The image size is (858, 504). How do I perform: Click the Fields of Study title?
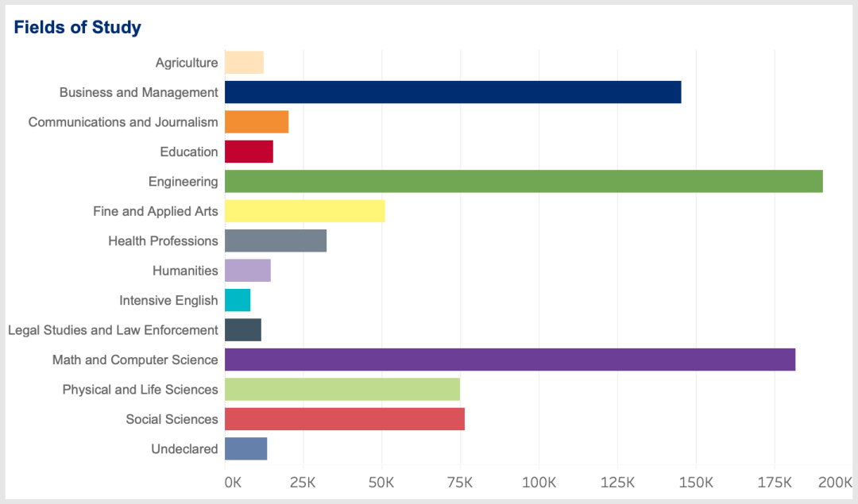[x=77, y=27]
